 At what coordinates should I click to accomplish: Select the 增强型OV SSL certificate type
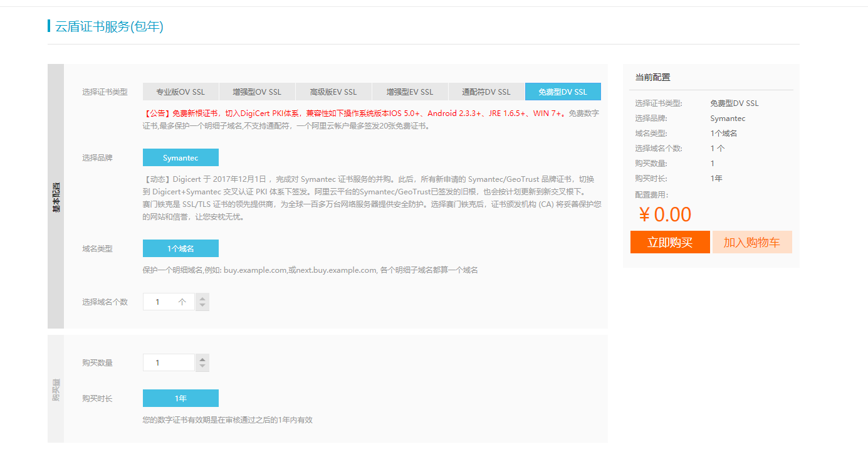tap(257, 91)
